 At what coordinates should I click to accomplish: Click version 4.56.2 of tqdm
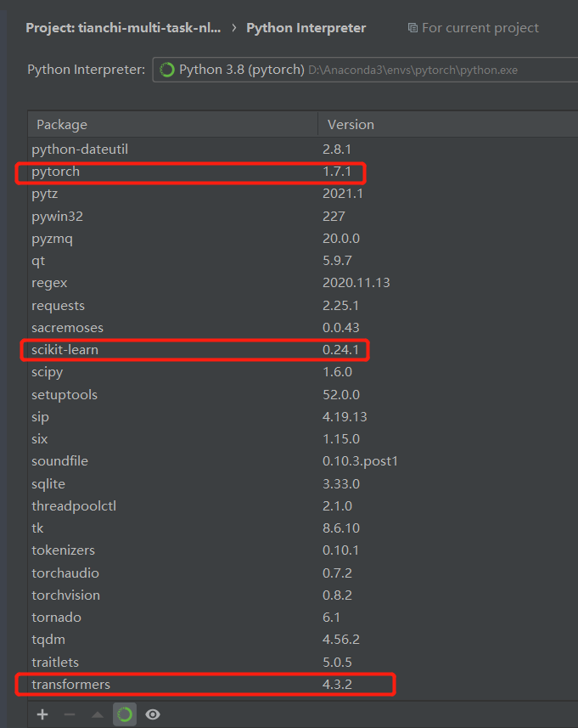341,640
